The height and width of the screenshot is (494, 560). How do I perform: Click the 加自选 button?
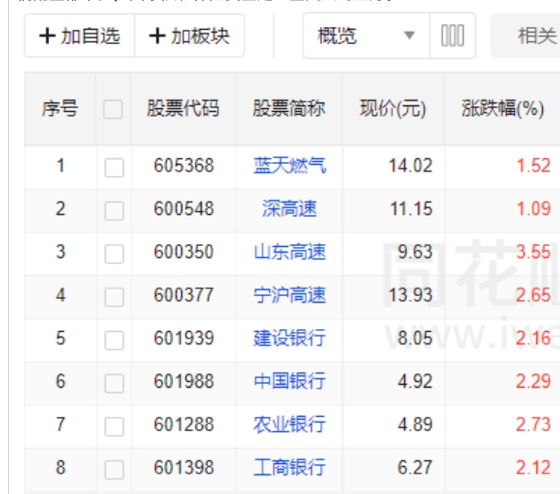80,36
